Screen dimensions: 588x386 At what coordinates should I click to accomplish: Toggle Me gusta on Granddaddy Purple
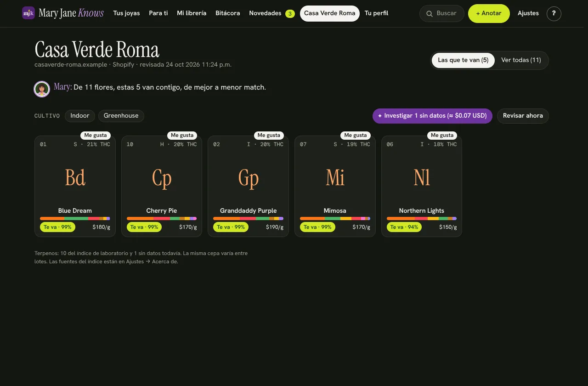tap(269, 136)
